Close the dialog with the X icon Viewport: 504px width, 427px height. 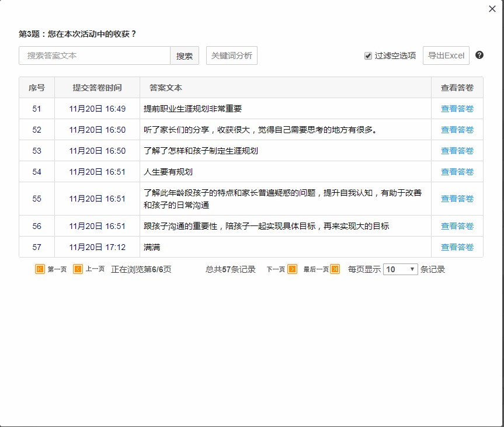tap(492, 9)
